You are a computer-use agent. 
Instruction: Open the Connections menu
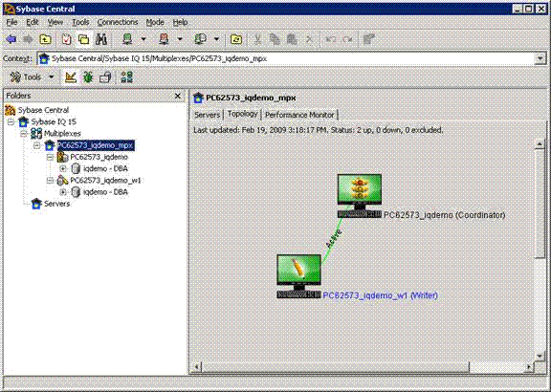[118, 22]
